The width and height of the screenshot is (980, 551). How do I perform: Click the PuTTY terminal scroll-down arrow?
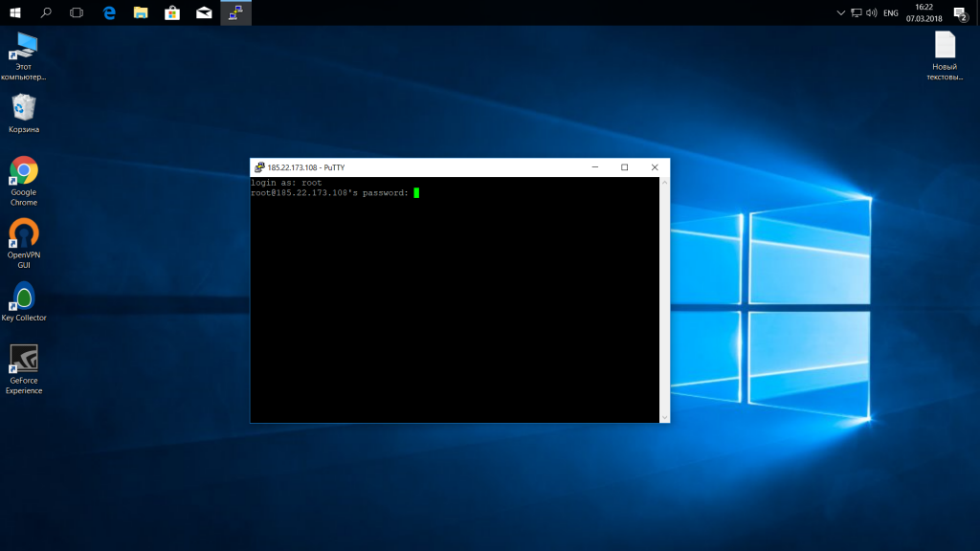[x=664, y=417]
